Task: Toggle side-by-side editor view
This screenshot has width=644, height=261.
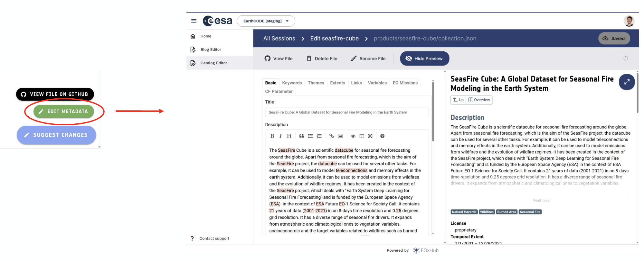Action: 362,136
